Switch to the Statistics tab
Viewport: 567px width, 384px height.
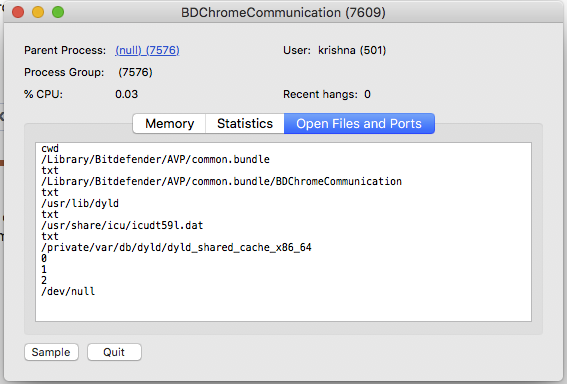click(245, 124)
